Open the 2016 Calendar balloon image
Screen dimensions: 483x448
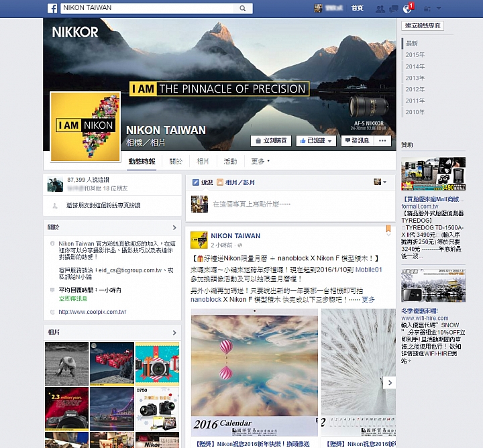click(x=254, y=373)
